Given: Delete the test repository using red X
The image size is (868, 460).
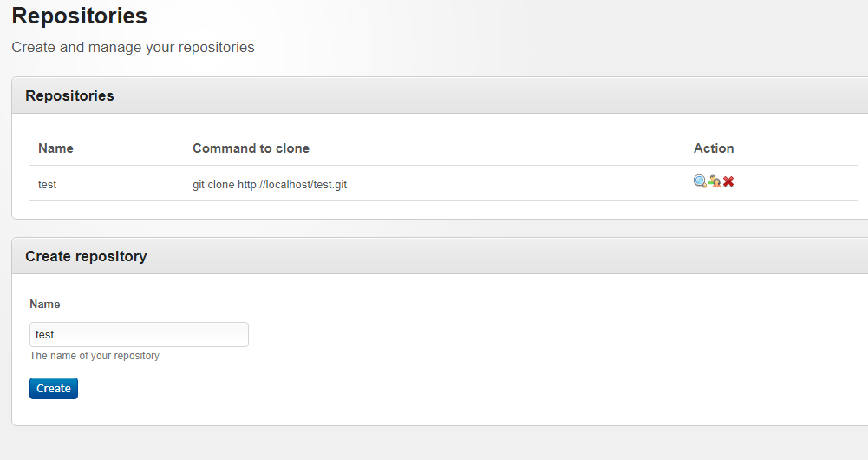Looking at the screenshot, I should coord(728,181).
